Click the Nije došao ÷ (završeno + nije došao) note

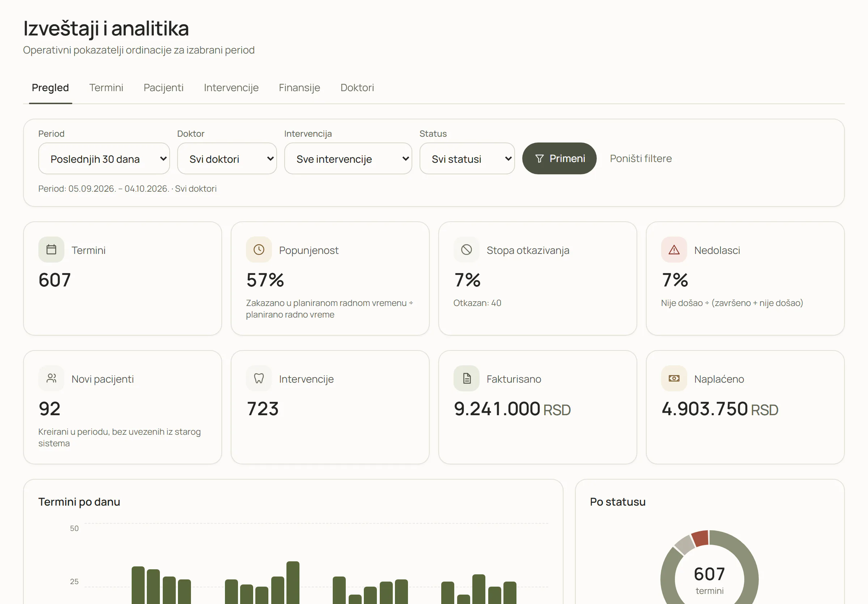[732, 303]
